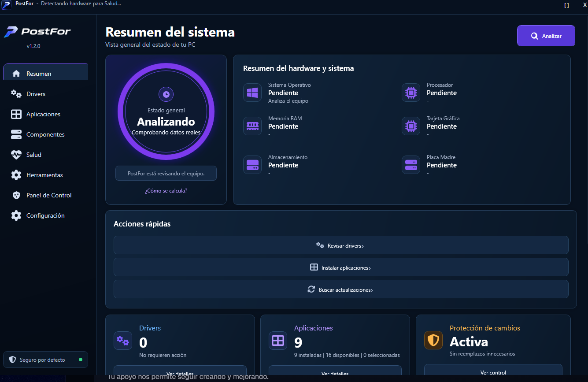Click the magnifier icon in Analizar button
The width and height of the screenshot is (588, 382).
tap(534, 36)
